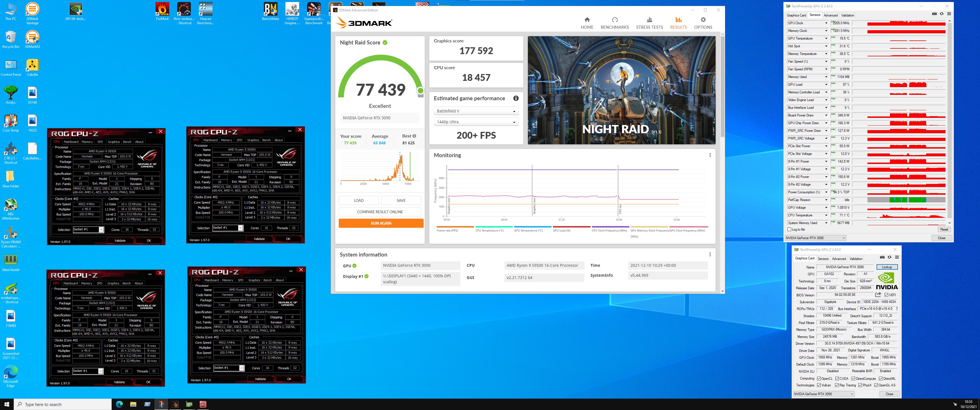980x410 pixels.
Task: Click Lookup button in GPU-Z
Action: [x=887, y=267]
